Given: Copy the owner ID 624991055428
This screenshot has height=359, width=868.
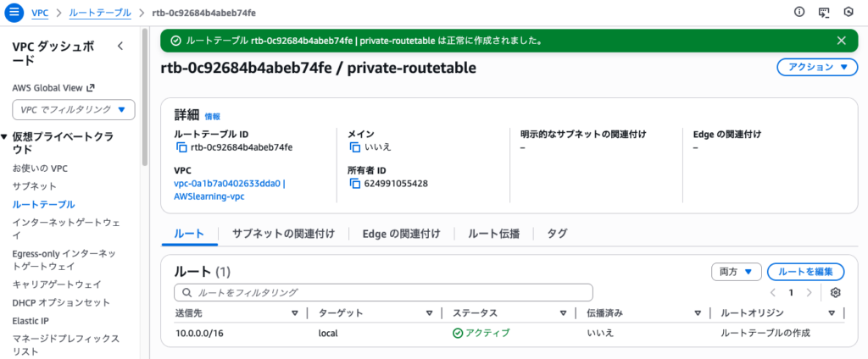Looking at the screenshot, I should (x=354, y=184).
